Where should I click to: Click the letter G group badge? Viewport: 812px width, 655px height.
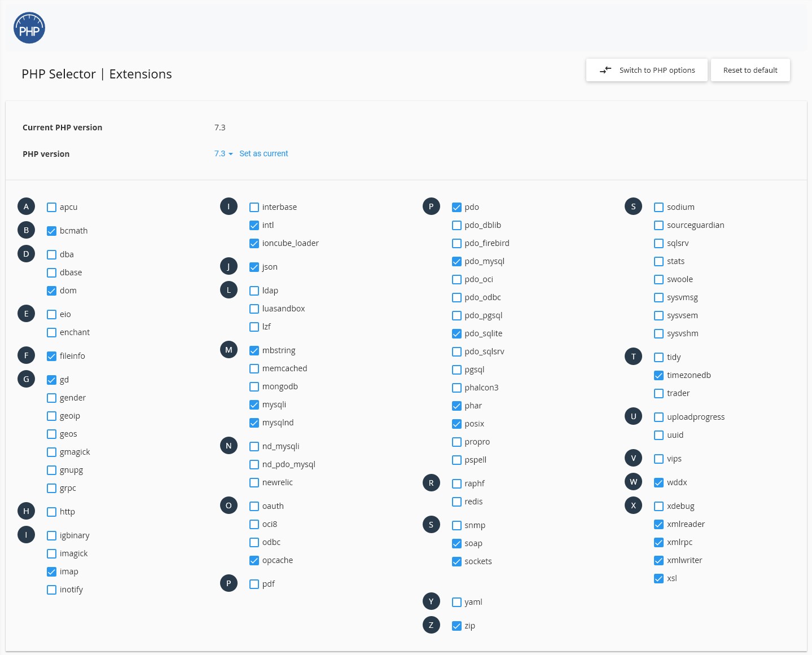coord(26,379)
